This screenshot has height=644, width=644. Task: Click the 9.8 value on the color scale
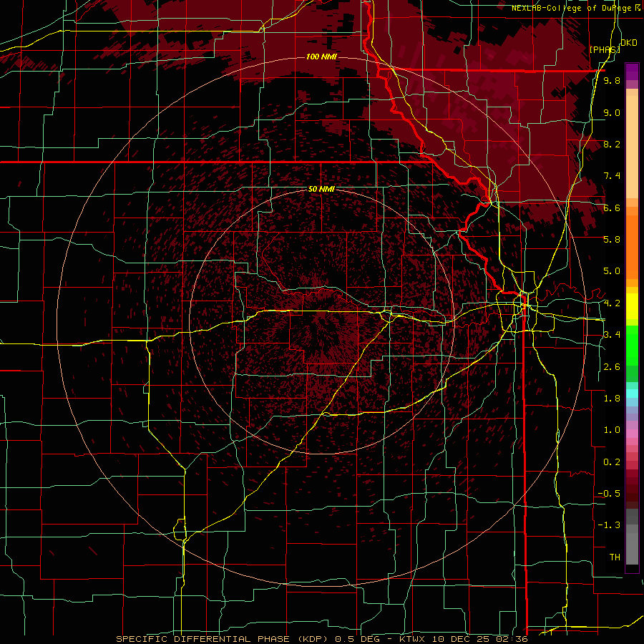pyautogui.click(x=612, y=80)
